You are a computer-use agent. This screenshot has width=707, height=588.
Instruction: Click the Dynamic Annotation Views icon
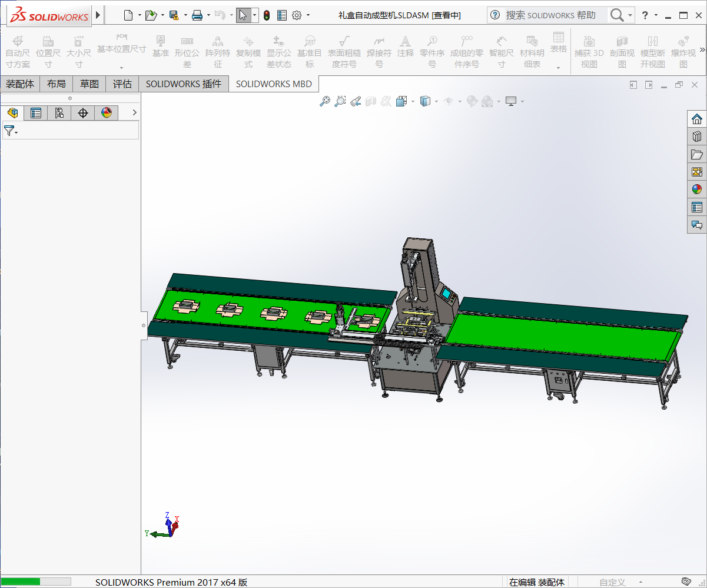(x=386, y=102)
